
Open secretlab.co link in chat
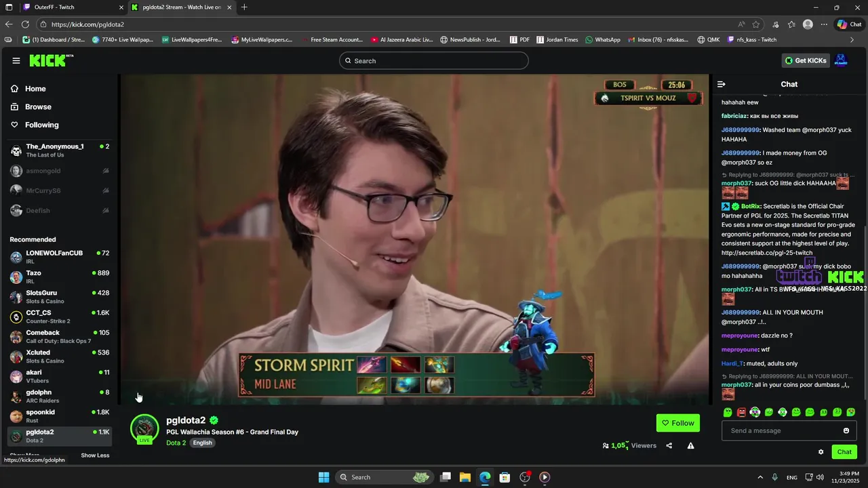(766, 253)
